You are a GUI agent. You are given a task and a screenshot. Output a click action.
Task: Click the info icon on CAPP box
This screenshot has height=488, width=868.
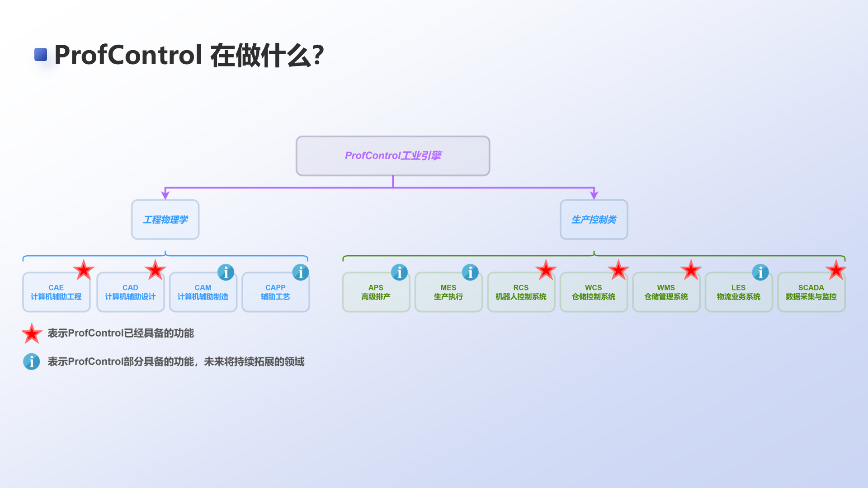tap(300, 272)
